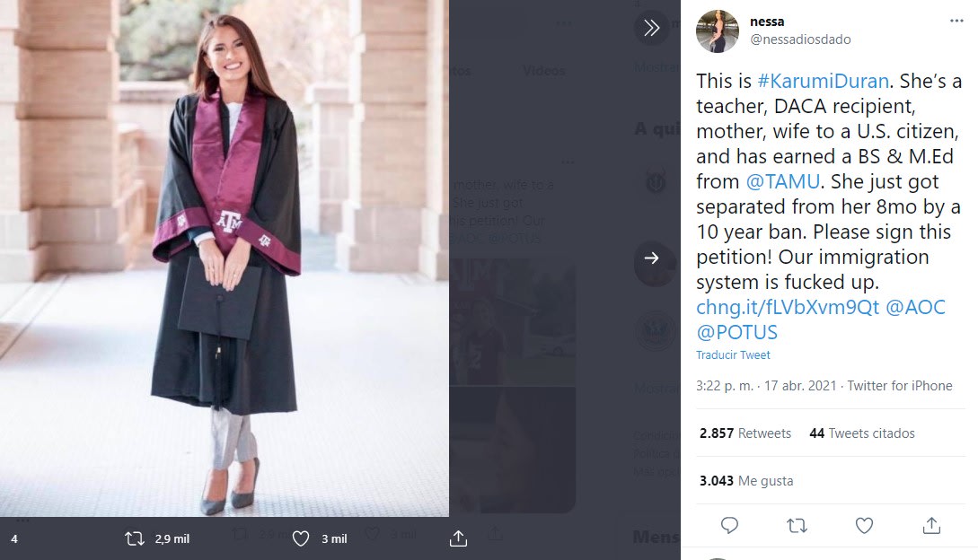978x560 pixels.
Task: Open the @AOC profile mention
Action: pyautogui.click(x=915, y=307)
